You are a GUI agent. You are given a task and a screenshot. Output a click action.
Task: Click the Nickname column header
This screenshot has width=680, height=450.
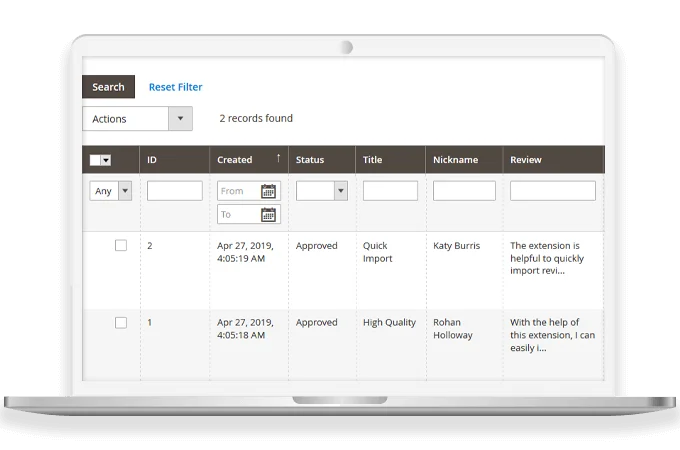coord(455,160)
